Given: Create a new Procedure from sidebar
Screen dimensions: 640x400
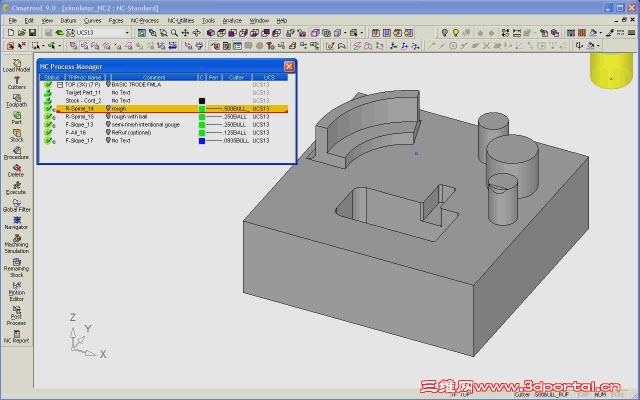Looking at the screenshot, I should coord(16,153).
